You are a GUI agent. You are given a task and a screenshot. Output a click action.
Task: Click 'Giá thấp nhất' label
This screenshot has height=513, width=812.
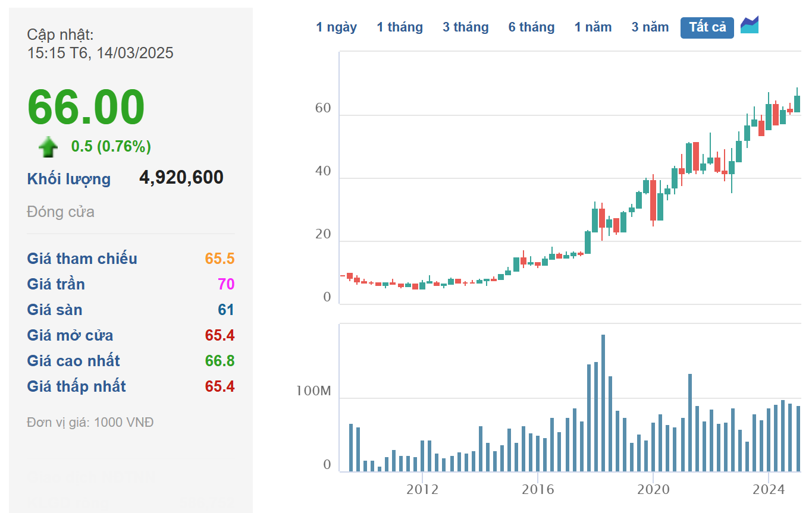[77, 386]
